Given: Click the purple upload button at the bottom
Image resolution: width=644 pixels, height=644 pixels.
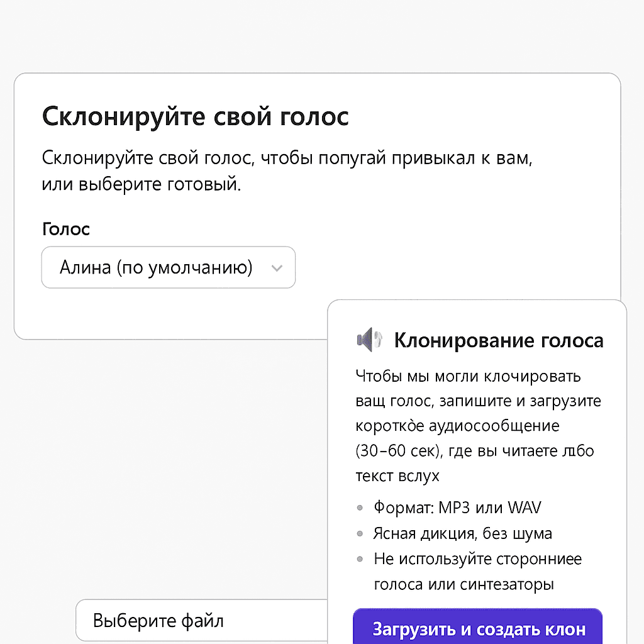Looking at the screenshot, I should coord(478,628).
